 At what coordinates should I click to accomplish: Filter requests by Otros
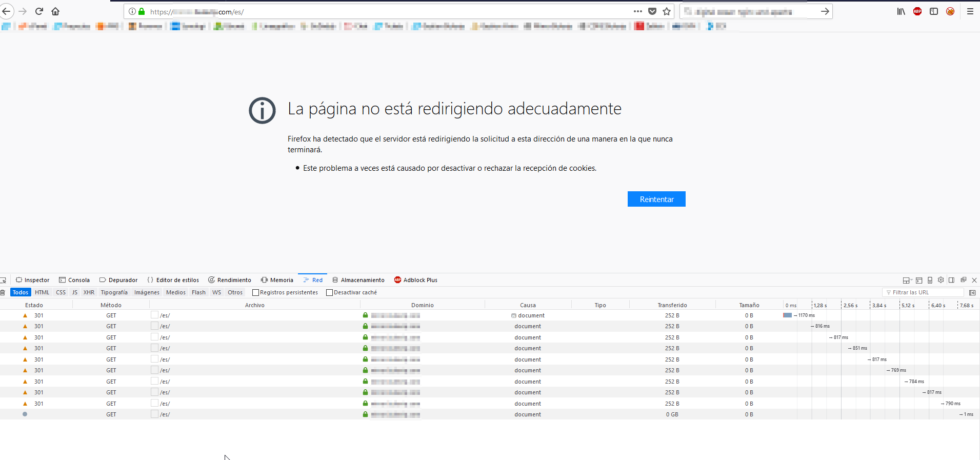(x=235, y=292)
